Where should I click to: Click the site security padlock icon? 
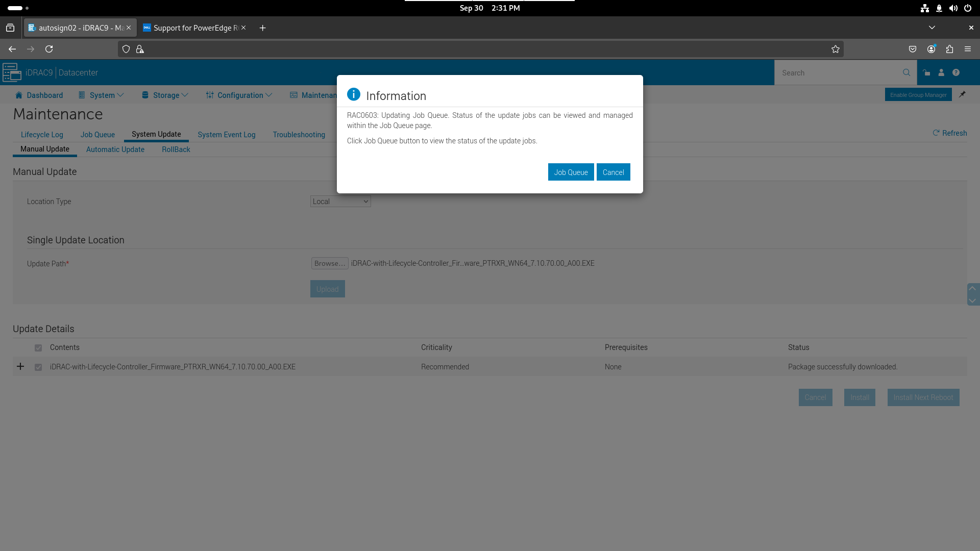[x=140, y=49]
